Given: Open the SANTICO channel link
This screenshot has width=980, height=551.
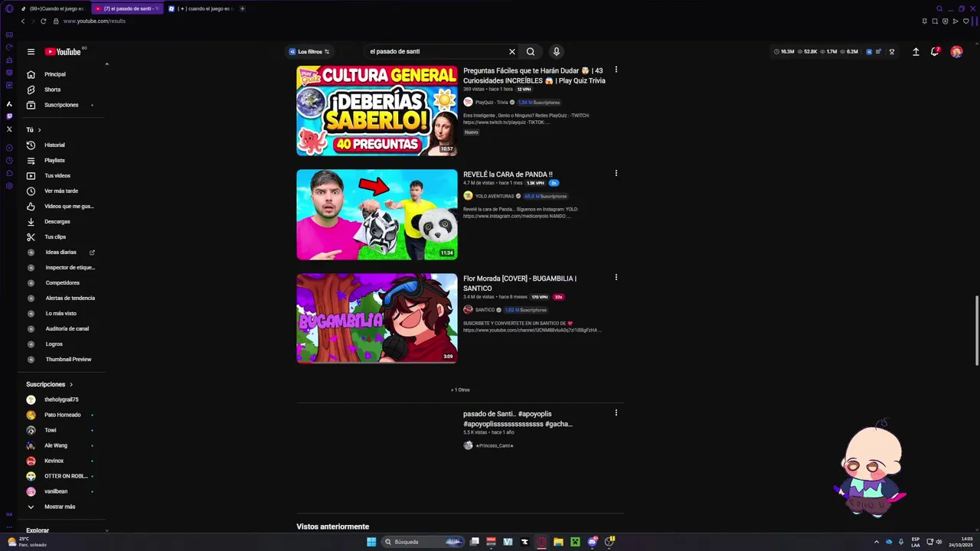Looking at the screenshot, I should tap(485, 310).
